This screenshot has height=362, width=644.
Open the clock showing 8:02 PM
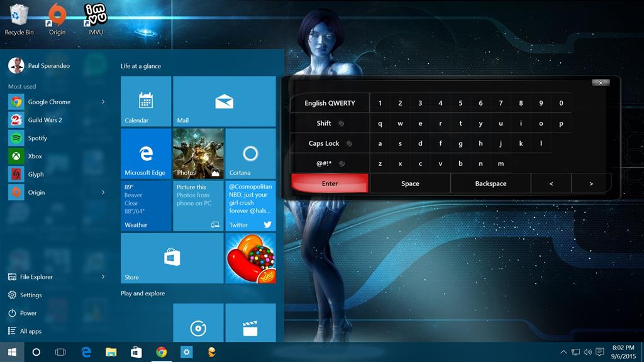point(623,352)
